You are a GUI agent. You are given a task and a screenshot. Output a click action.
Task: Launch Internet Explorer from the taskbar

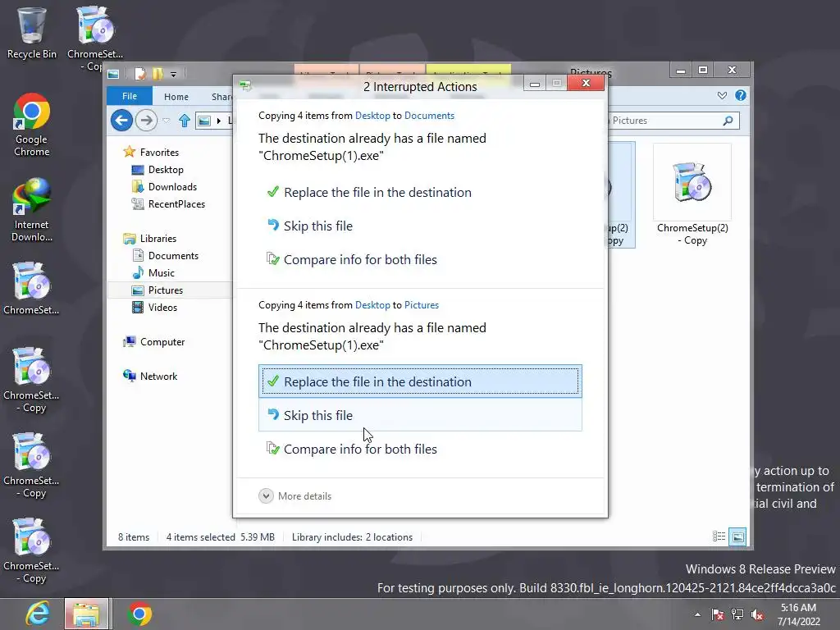click(38, 614)
